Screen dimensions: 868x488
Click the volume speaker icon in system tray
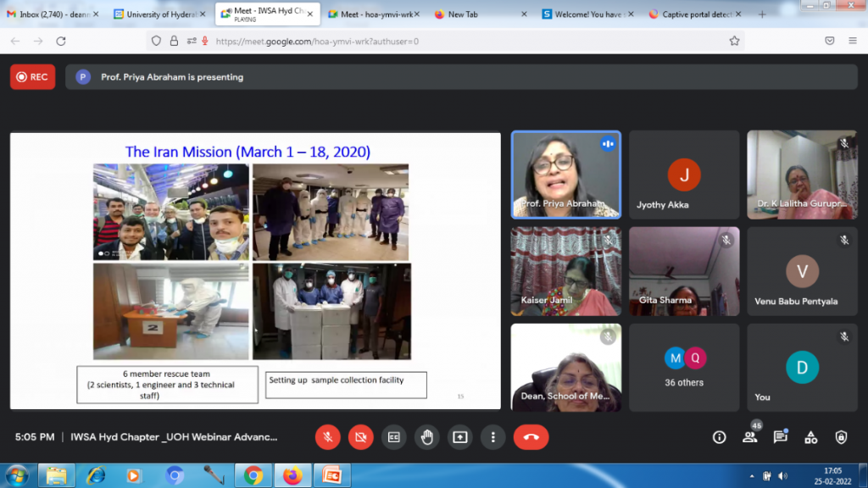[x=782, y=475]
